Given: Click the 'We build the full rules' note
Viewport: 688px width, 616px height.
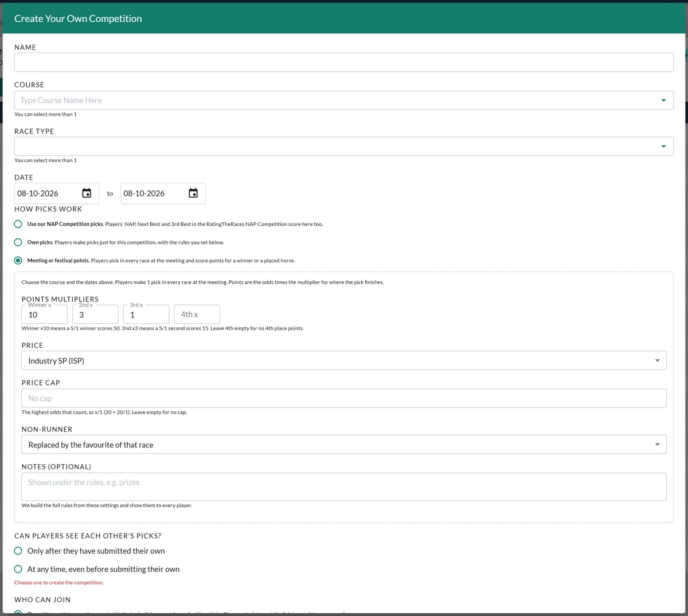Looking at the screenshot, I should tap(107, 505).
